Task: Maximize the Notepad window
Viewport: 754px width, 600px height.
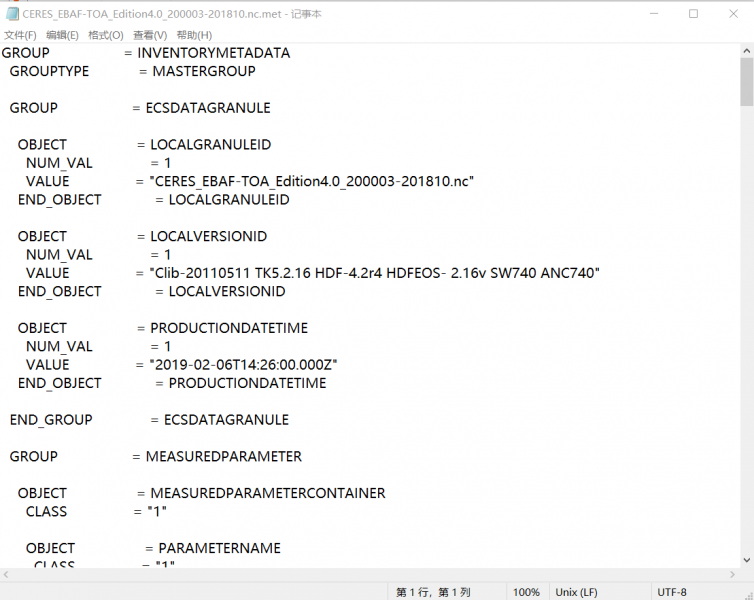Action: point(694,14)
